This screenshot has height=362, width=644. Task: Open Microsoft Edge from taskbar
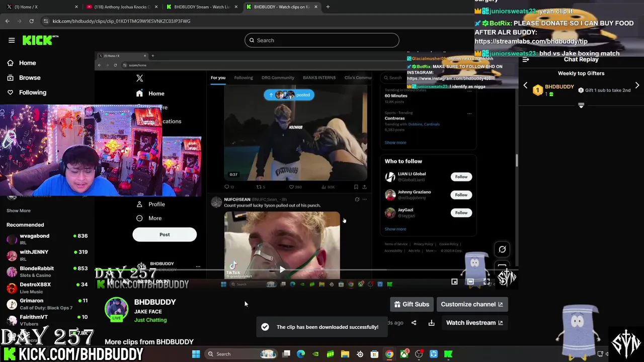click(x=301, y=354)
